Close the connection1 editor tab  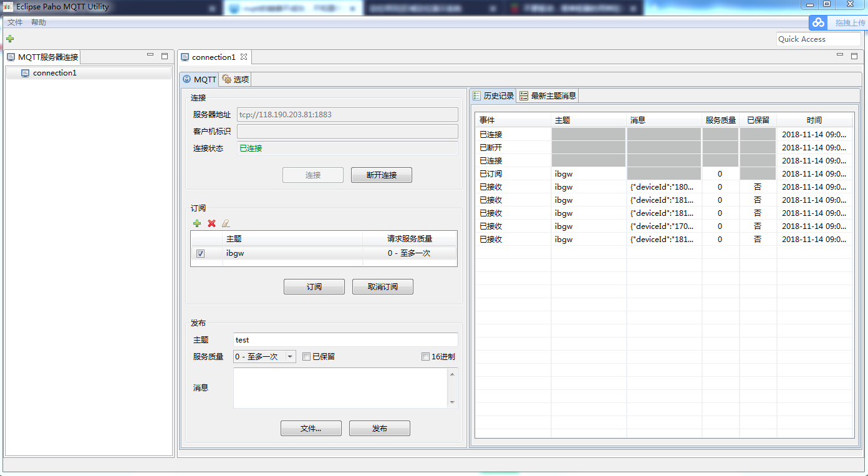244,57
